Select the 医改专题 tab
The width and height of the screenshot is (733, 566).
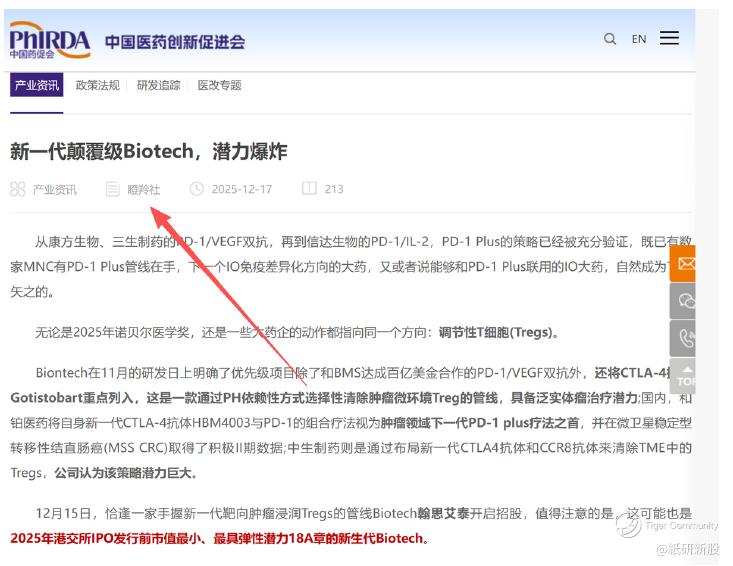pos(219,85)
